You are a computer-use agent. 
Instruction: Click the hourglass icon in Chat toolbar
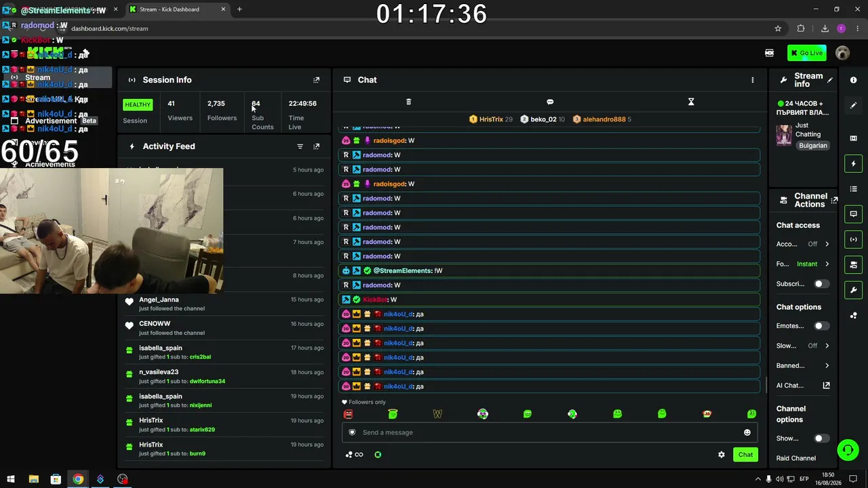tap(691, 102)
